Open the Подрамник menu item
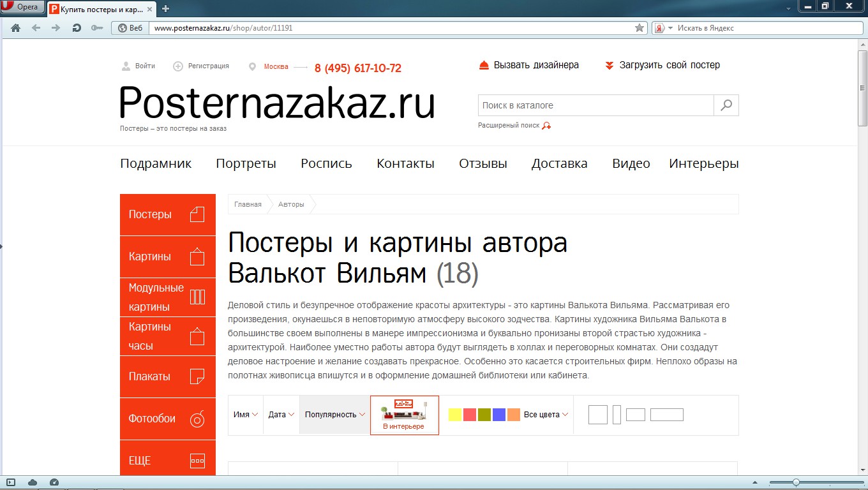Viewport: 868px width, 490px height. 156,163
